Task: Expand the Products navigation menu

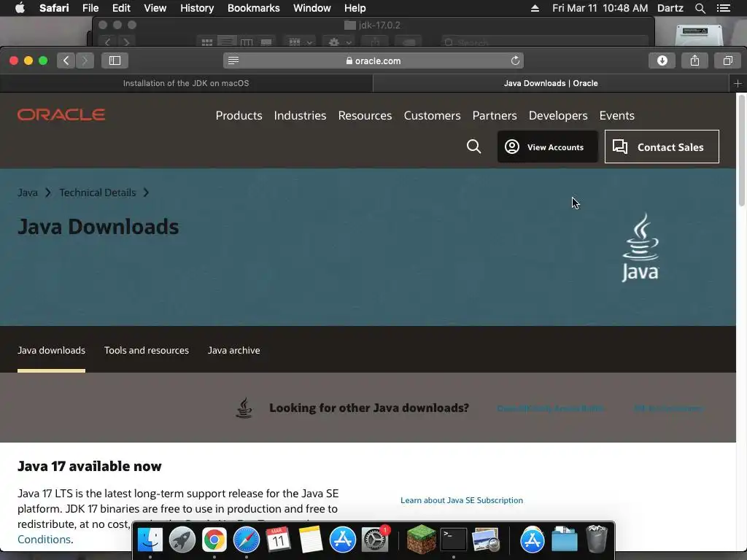Action: coord(239,116)
